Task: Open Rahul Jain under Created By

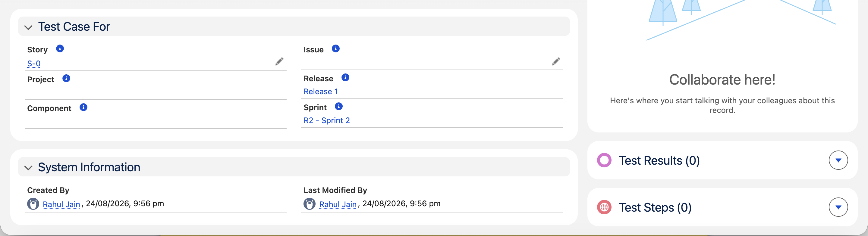Action: click(61, 204)
